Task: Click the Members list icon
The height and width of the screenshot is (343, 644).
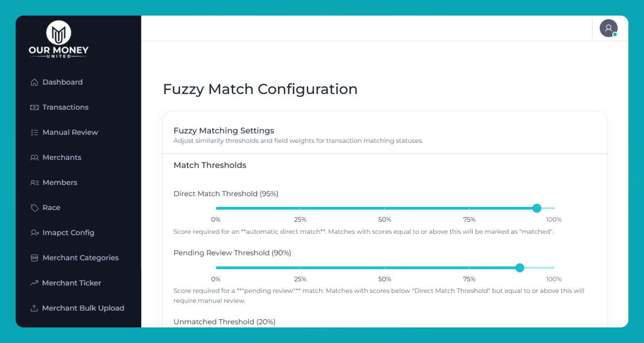Action: pyautogui.click(x=34, y=183)
